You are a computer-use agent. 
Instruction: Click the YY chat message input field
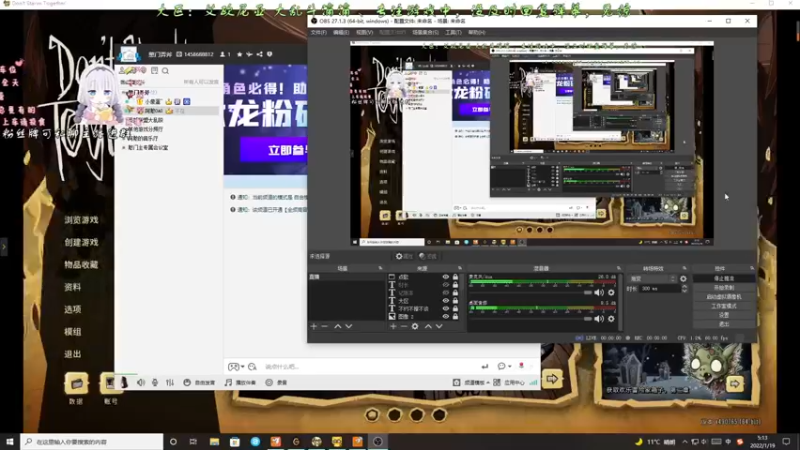[370, 366]
